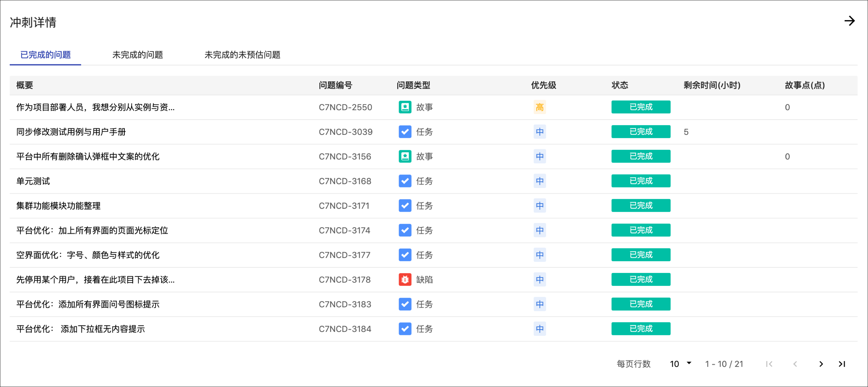The height and width of the screenshot is (387, 868).
Task: Open issue 单元测试 summary
Action: tap(33, 181)
